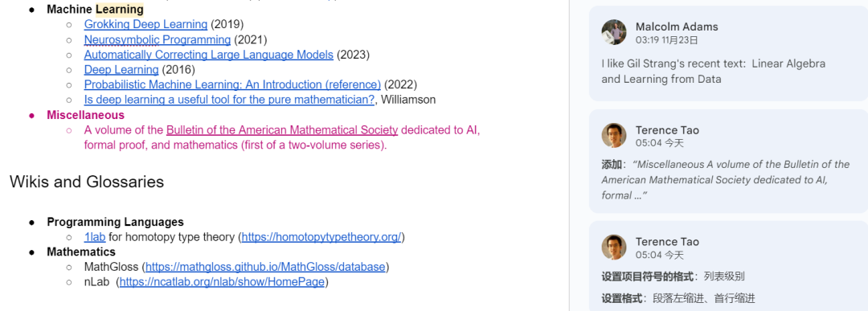The image size is (868, 311).
Task: Open the 1lab link
Action: pos(95,237)
